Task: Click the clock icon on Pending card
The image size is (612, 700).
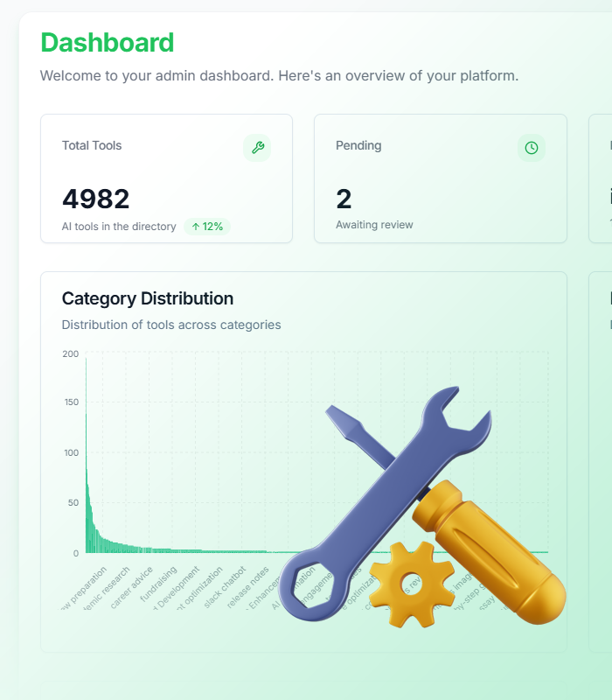Action: coord(532,148)
